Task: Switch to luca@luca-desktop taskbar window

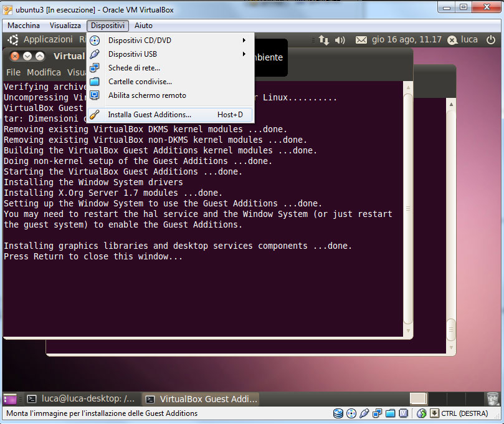Action: click(x=81, y=399)
